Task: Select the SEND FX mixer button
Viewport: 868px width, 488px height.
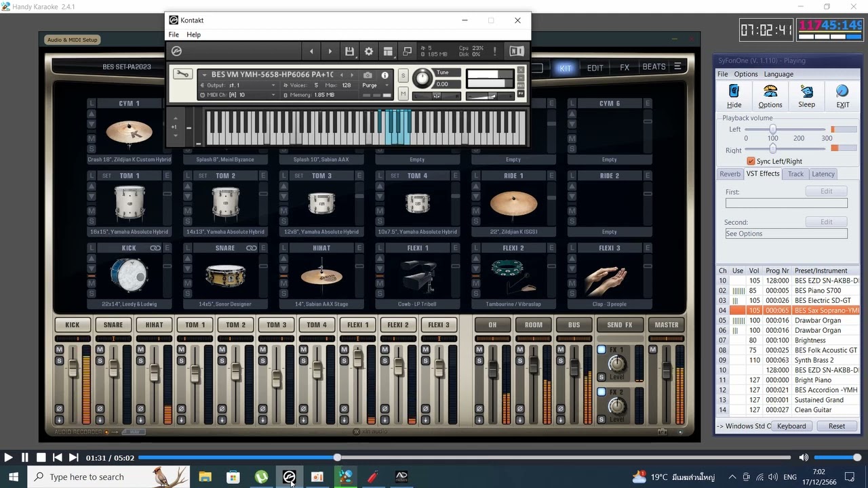Action: tap(619, 325)
